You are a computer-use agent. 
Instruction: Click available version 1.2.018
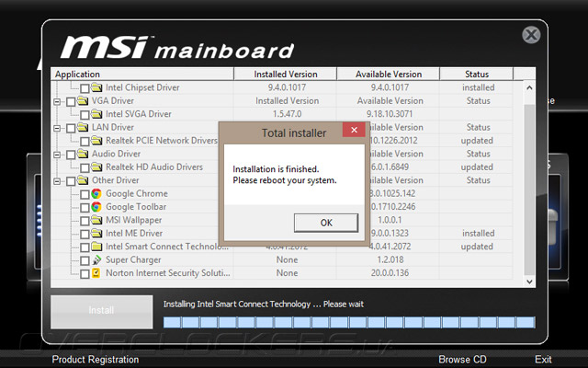tap(390, 259)
